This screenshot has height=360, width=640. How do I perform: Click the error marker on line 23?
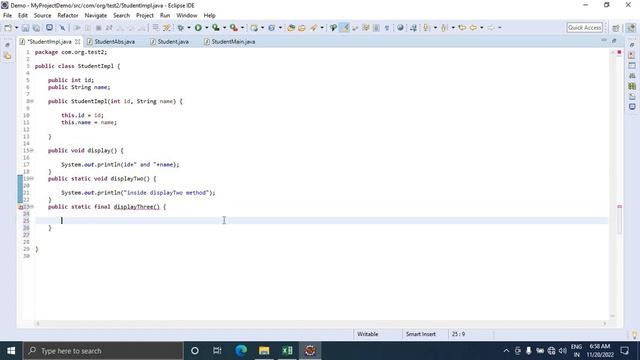pyautogui.click(x=21, y=207)
